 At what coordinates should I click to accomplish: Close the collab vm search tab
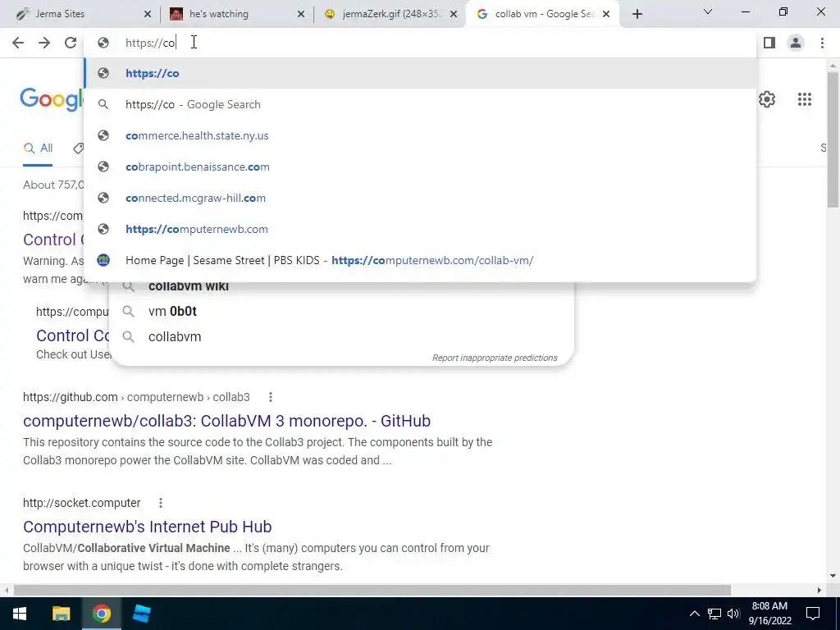[606, 15]
